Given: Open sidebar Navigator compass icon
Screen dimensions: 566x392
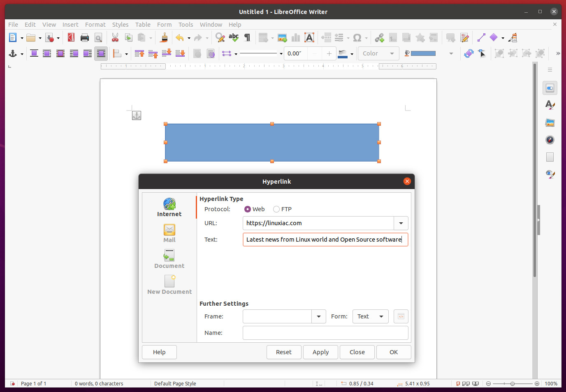Looking at the screenshot, I should click(x=550, y=140).
